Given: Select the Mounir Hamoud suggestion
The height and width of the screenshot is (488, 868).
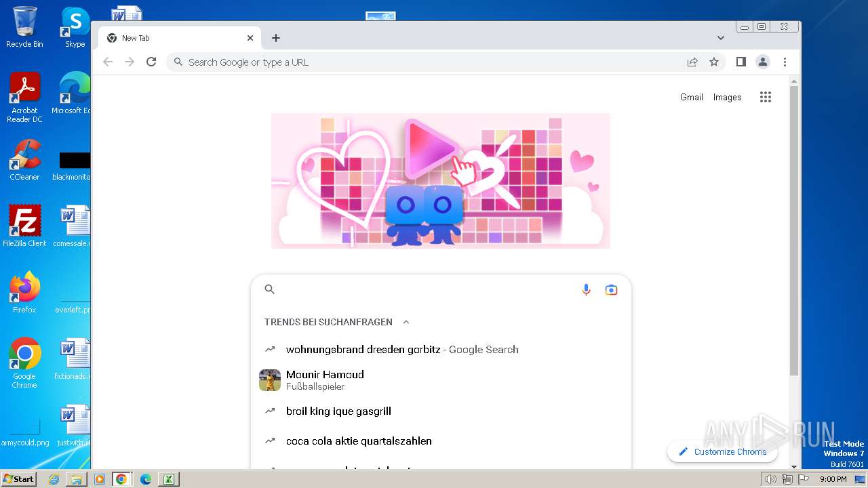Looking at the screenshot, I should tap(441, 380).
